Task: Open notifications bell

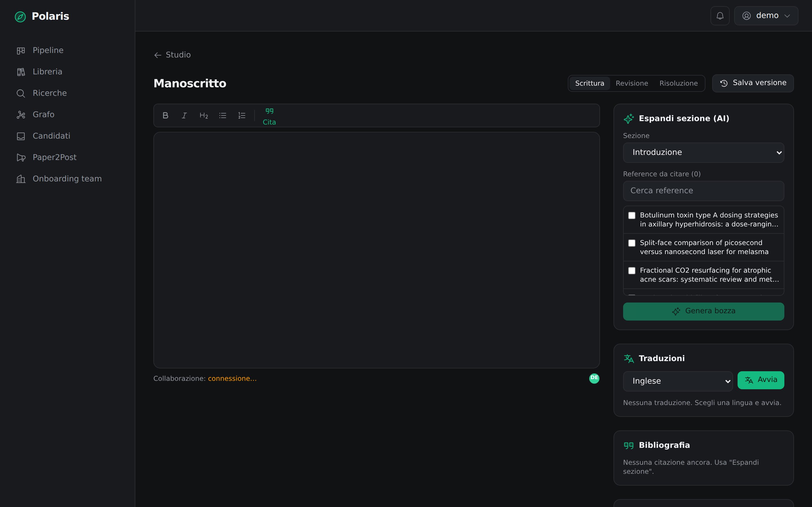Action: [720, 16]
